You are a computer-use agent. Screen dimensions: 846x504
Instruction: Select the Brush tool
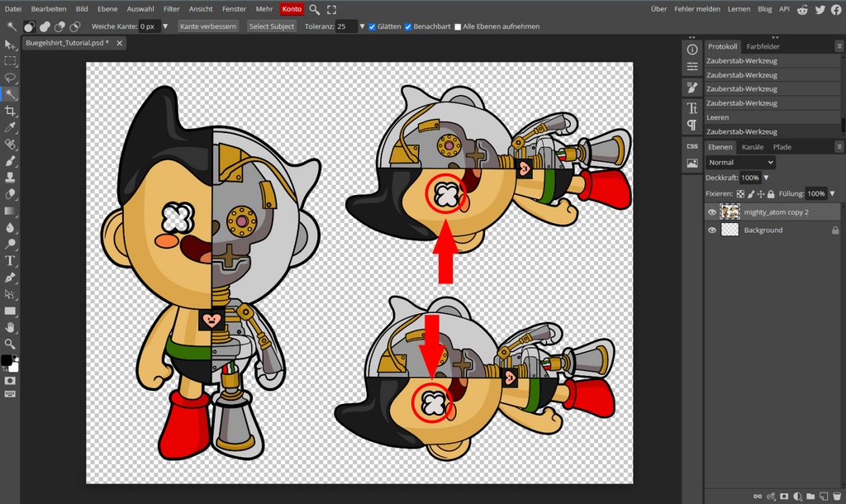coord(10,161)
